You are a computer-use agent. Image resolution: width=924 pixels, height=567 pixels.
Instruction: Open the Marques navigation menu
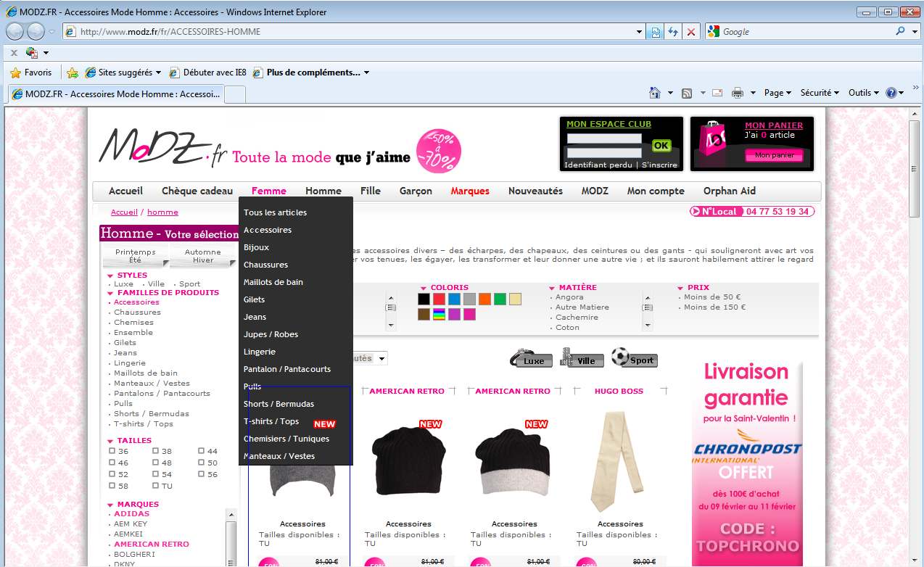click(470, 191)
